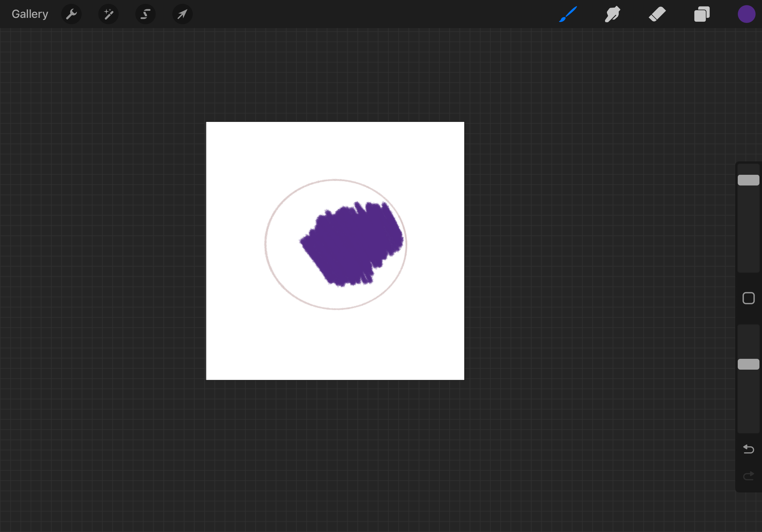Click the purple scribble on canvas

[x=352, y=244]
